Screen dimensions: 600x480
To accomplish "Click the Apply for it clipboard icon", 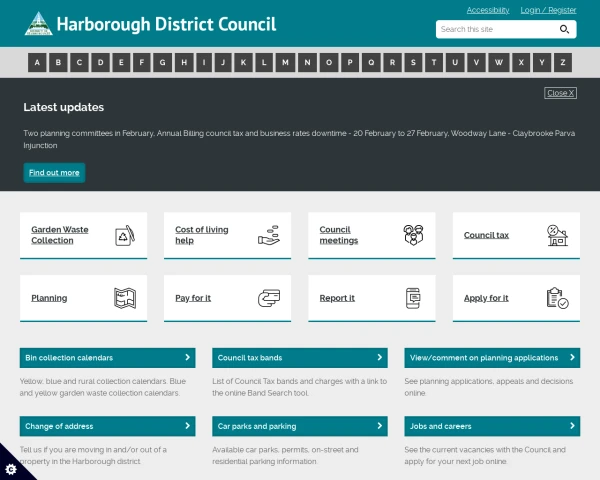I will point(558,298).
